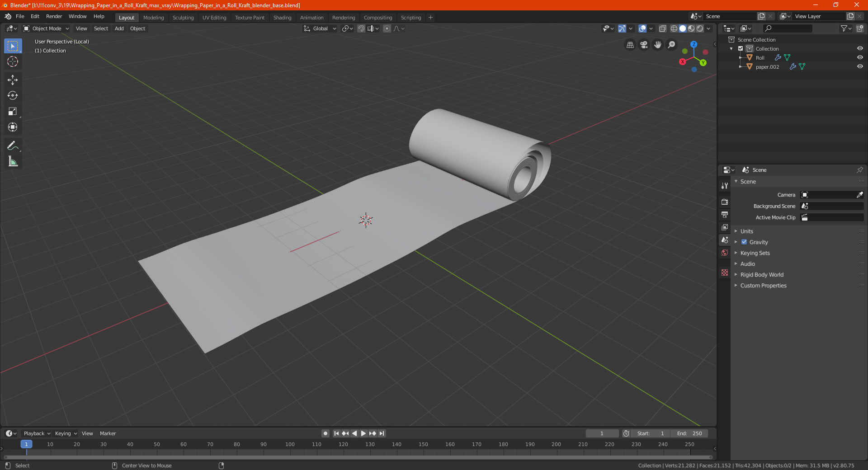
Task: Select the Transform tool
Action: tap(13, 127)
